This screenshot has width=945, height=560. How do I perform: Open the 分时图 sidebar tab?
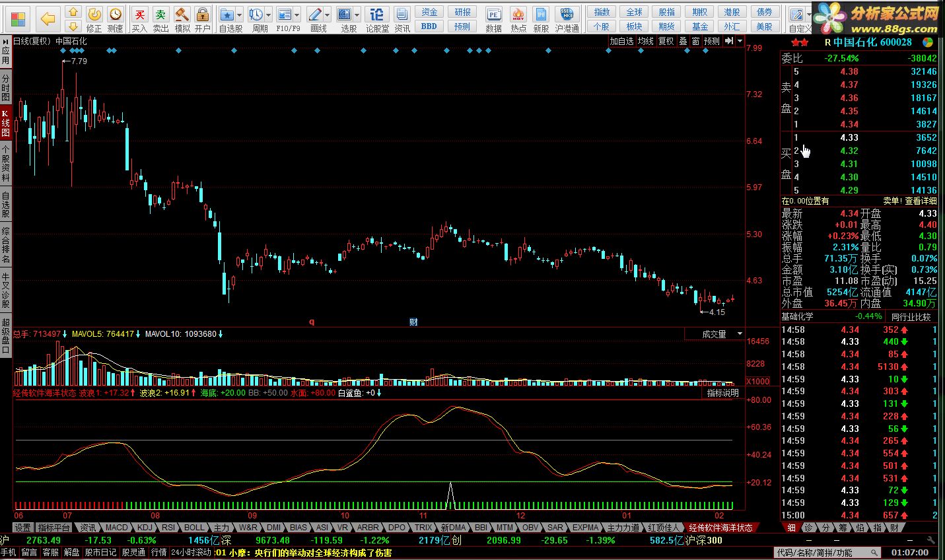(5, 87)
